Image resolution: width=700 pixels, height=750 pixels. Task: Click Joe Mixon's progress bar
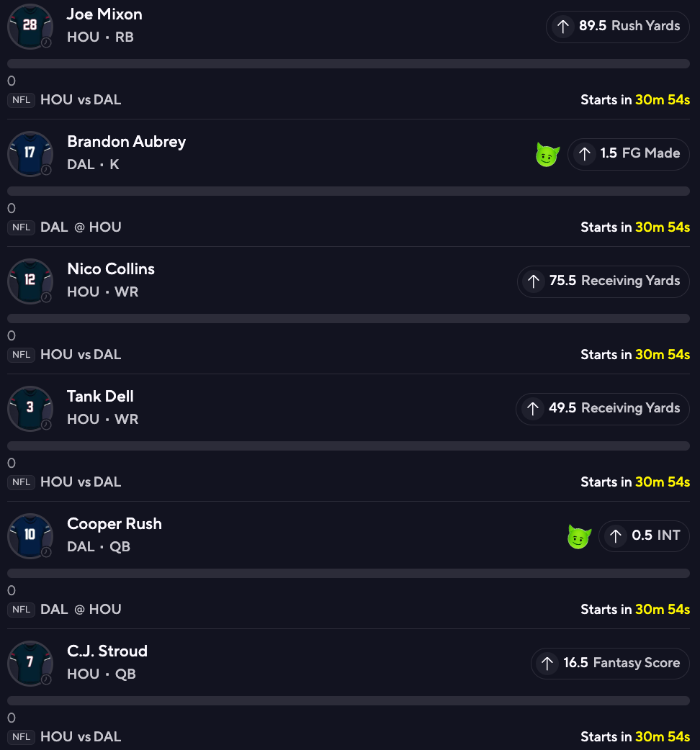point(349,64)
